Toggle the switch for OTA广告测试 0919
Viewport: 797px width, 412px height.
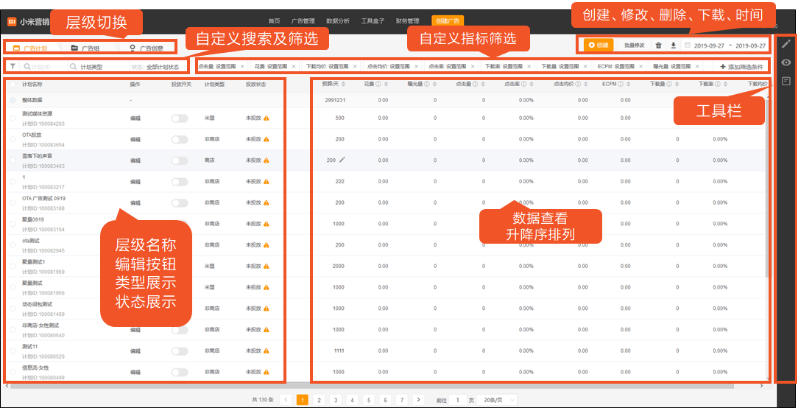click(x=179, y=203)
